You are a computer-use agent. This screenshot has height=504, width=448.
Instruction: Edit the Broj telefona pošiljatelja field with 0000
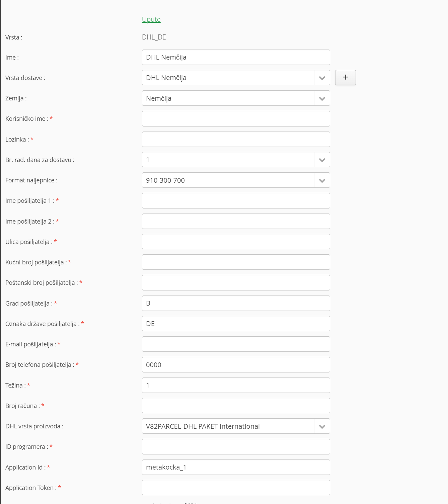coord(236,364)
